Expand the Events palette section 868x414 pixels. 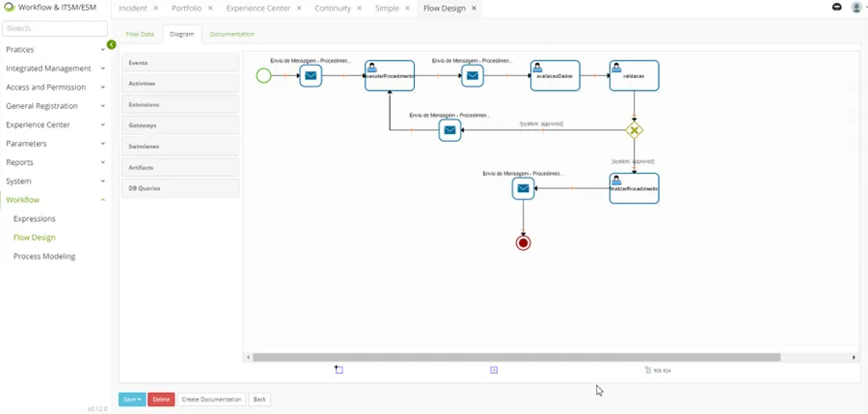click(x=180, y=63)
